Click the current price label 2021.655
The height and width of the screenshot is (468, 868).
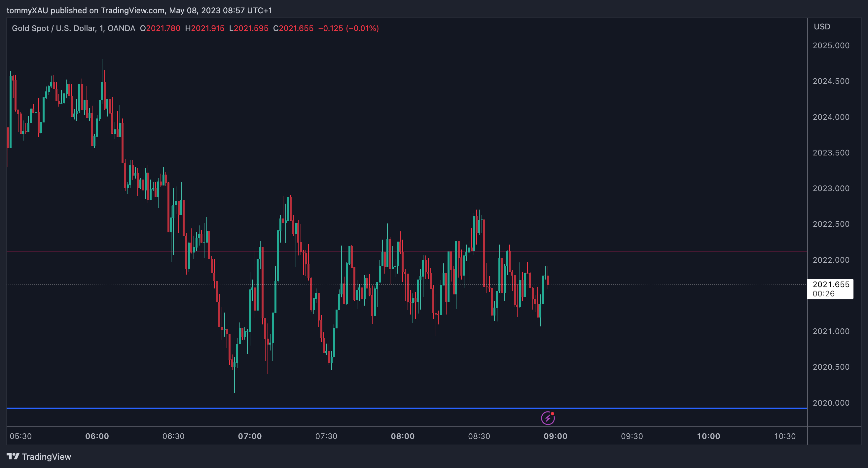(831, 284)
